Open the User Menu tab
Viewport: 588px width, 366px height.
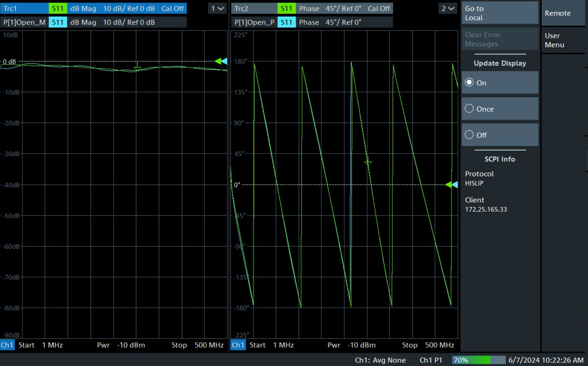click(x=563, y=40)
